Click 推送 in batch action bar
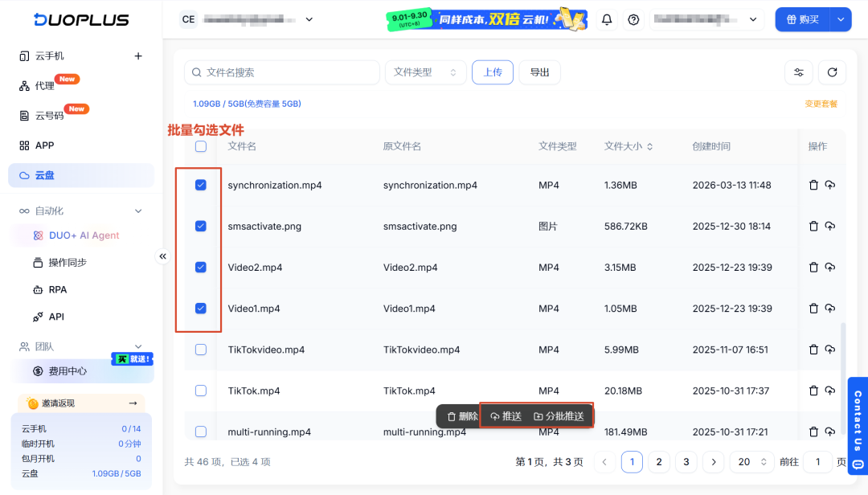 click(506, 416)
